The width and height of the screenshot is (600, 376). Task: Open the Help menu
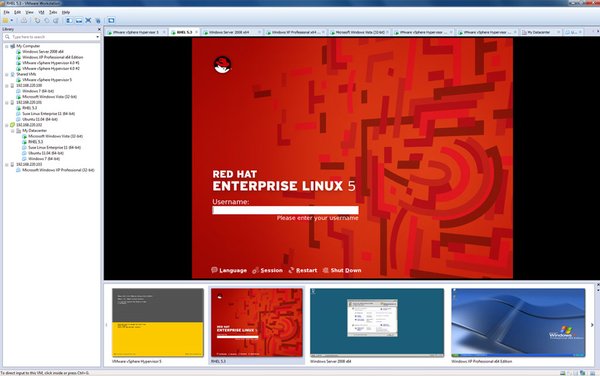[66, 12]
